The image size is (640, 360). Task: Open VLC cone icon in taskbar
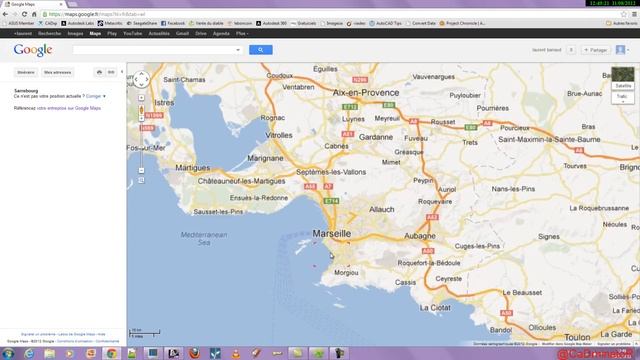[x=236, y=353]
